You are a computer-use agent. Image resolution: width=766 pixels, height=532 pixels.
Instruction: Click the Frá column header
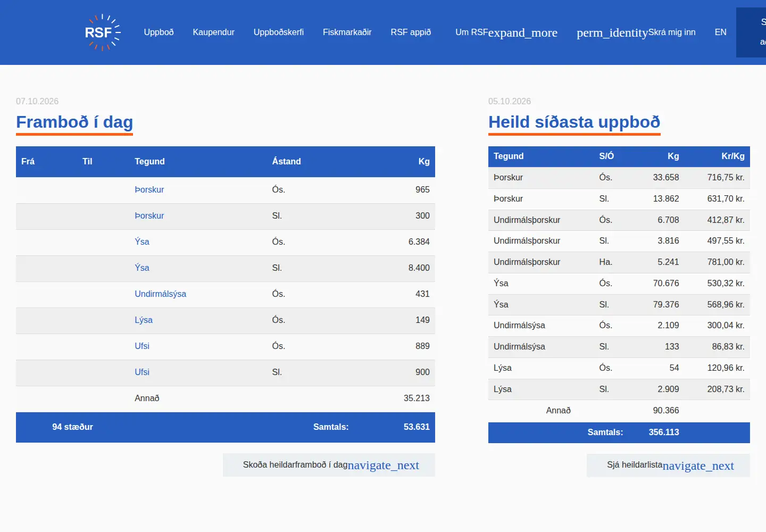pos(28,162)
